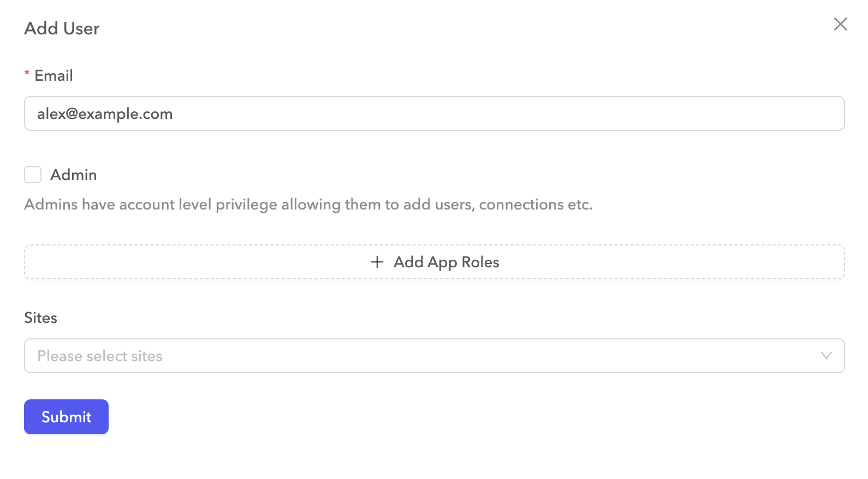Click the alex@example.com text in Email field
The width and height of the screenshot is (868, 479).
tap(105, 113)
